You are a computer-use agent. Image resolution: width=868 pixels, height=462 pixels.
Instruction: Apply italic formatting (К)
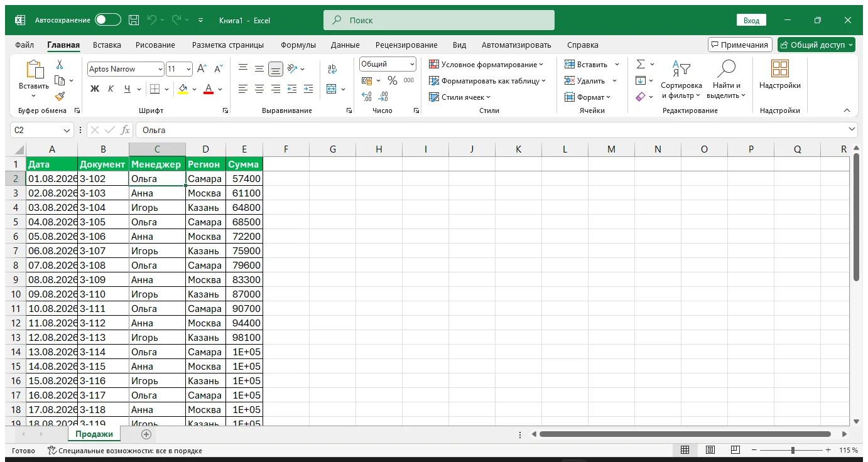tap(111, 89)
